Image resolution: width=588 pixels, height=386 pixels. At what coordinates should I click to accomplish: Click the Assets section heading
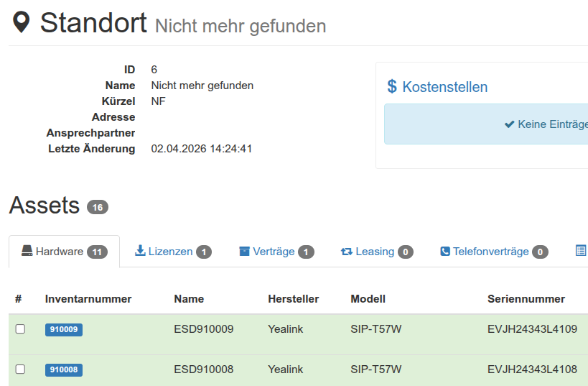pyautogui.click(x=45, y=206)
